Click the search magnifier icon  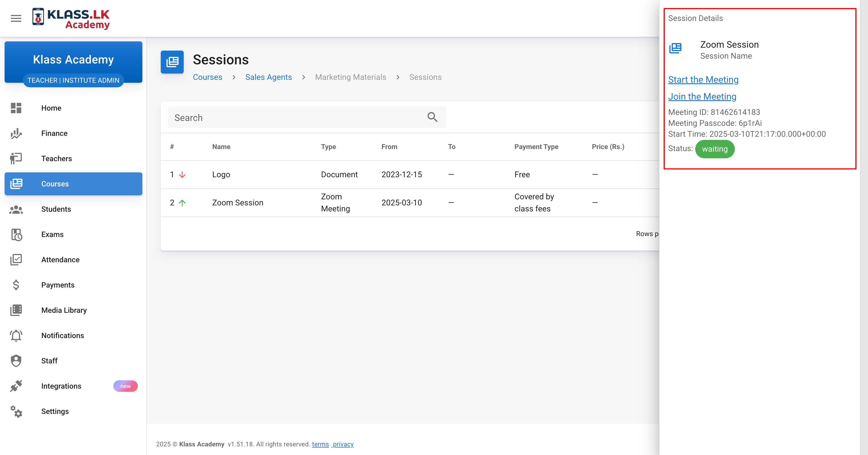coord(432,117)
